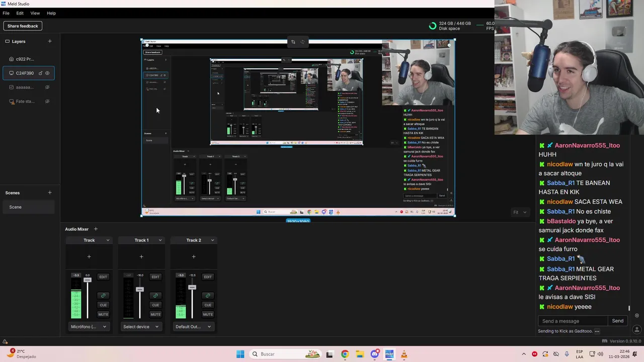Viewport: 644px width, 362px height.
Task: Add a new layer with the plus icon
Action: (49, 41)
